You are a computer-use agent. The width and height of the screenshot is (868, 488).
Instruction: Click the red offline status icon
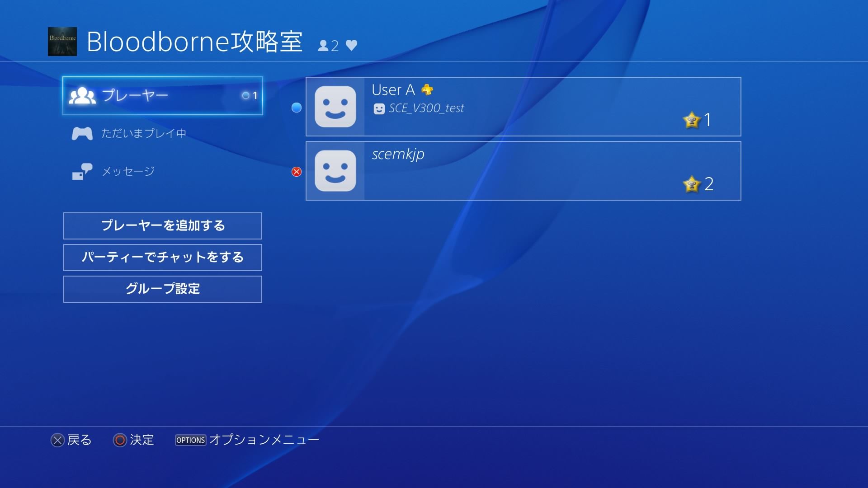[297, 172]
